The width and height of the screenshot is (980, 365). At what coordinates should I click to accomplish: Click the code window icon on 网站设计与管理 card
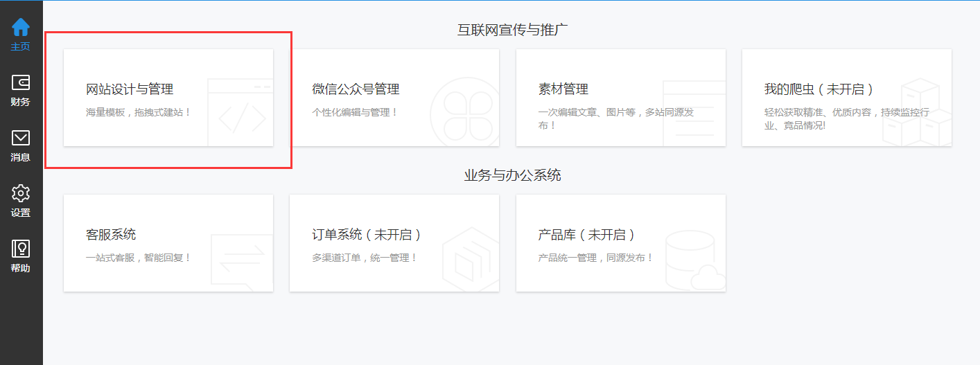240,114
